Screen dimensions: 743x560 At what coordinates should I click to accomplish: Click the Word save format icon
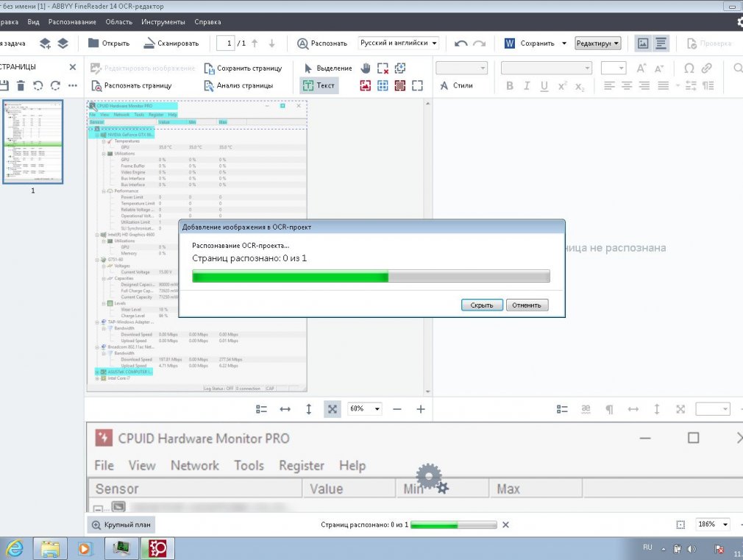click(x=509, y=43)
